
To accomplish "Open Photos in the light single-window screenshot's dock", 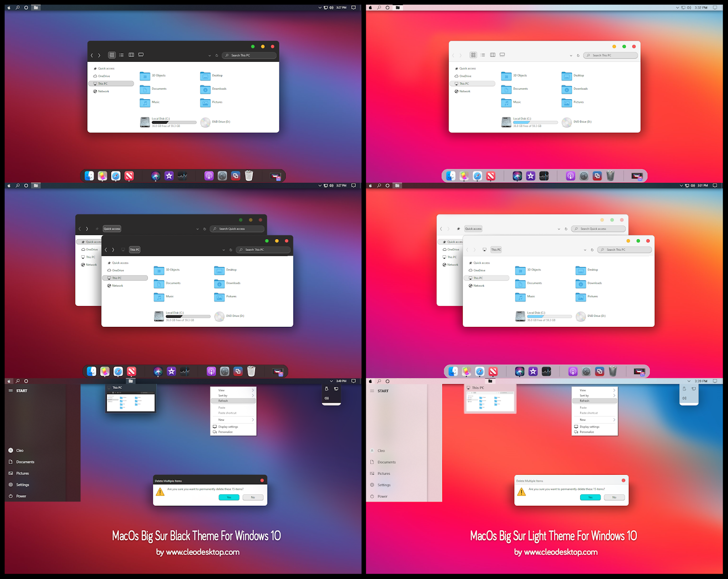I will click(x=464, y=176).
